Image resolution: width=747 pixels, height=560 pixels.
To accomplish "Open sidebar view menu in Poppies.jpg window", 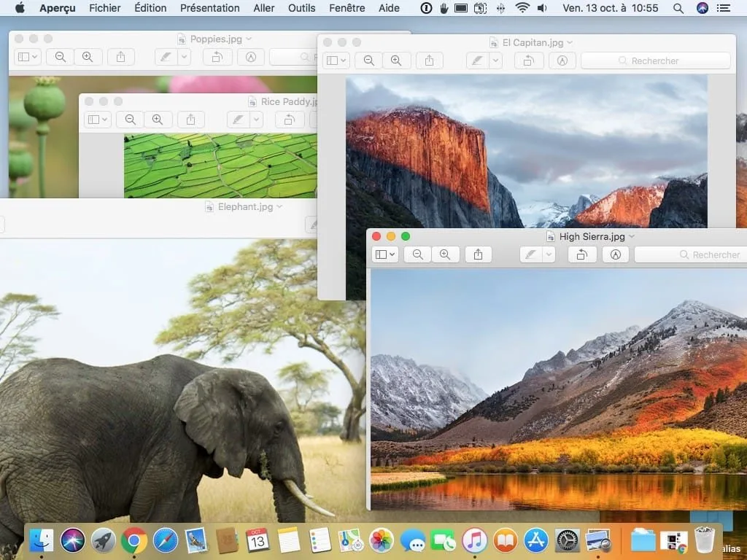I will tap(28, 57).
